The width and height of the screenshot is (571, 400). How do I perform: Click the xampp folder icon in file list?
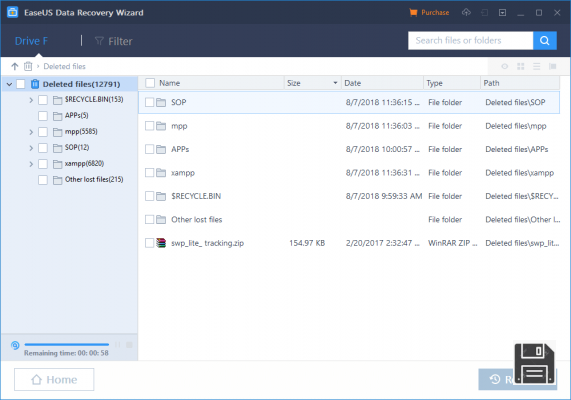point(161,173)
